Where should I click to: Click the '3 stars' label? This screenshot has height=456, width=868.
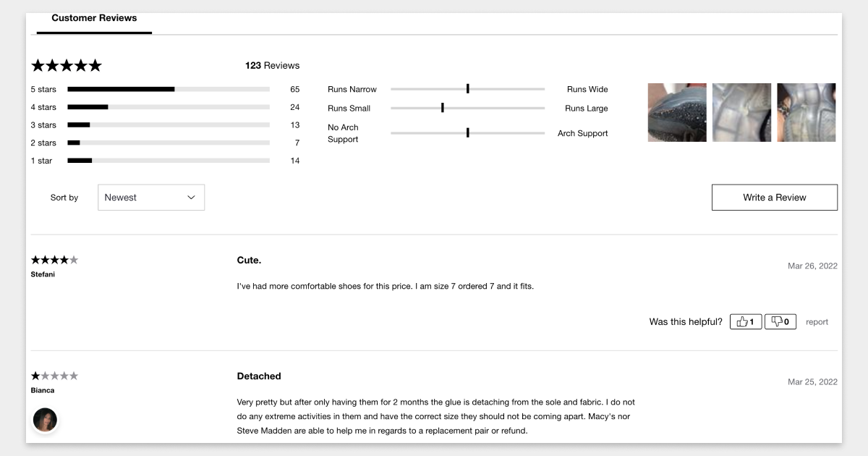click(43, 125)
